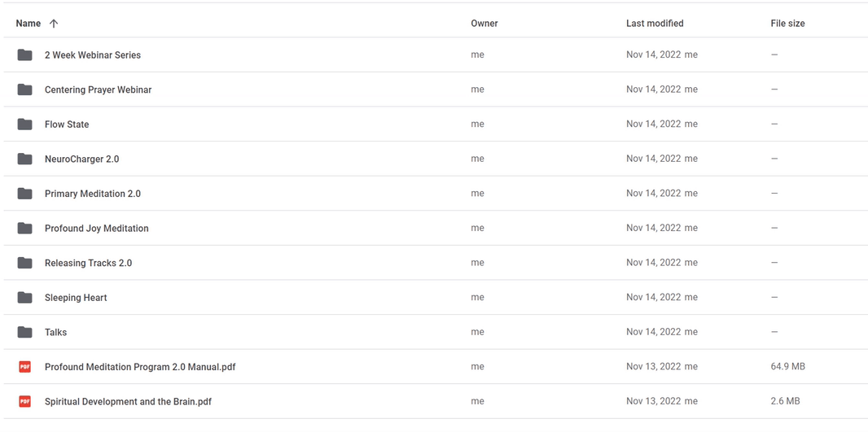Open Spiritual Development and the Brain.pdf
Viewport: 868px width, 432px height.
(128, 402)
